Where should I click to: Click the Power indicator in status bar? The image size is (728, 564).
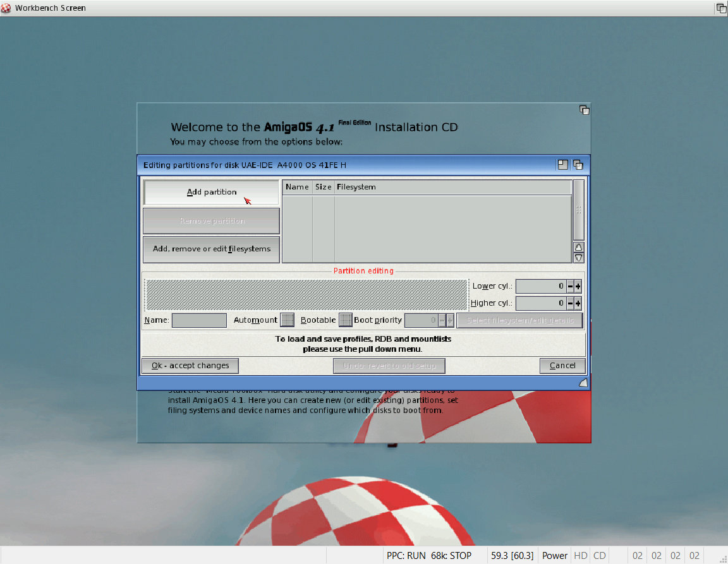point(555,556)
